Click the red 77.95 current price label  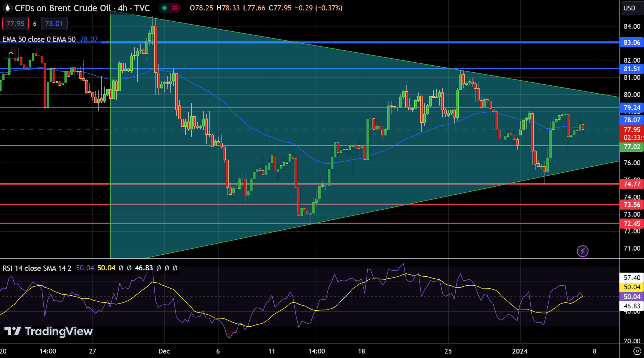click(x=632, y=130)
